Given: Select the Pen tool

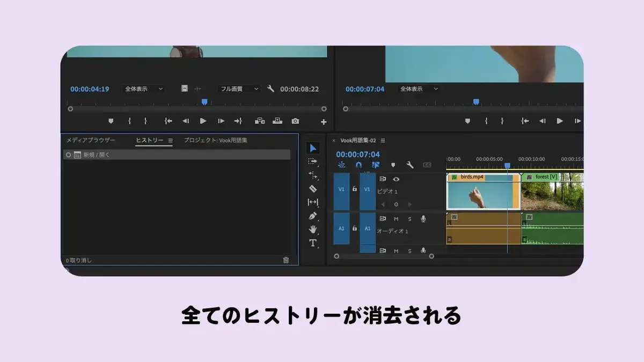Looking at the screenshot, I should [x=313, y=216].
